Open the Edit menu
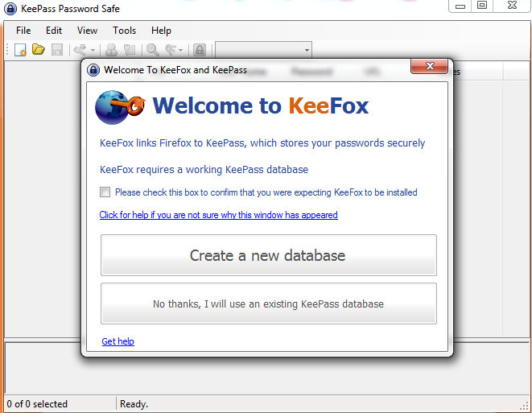The height and width of the screenshot is (413, 532). point(54,31)
